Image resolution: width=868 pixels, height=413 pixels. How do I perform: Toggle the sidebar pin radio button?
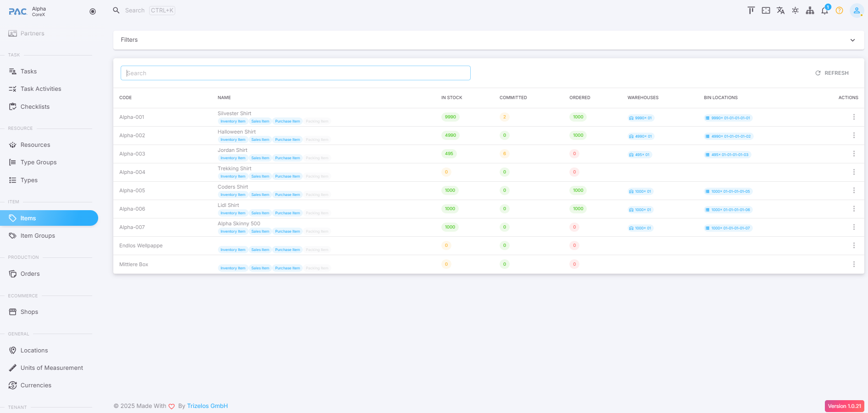tap(93, 11)
